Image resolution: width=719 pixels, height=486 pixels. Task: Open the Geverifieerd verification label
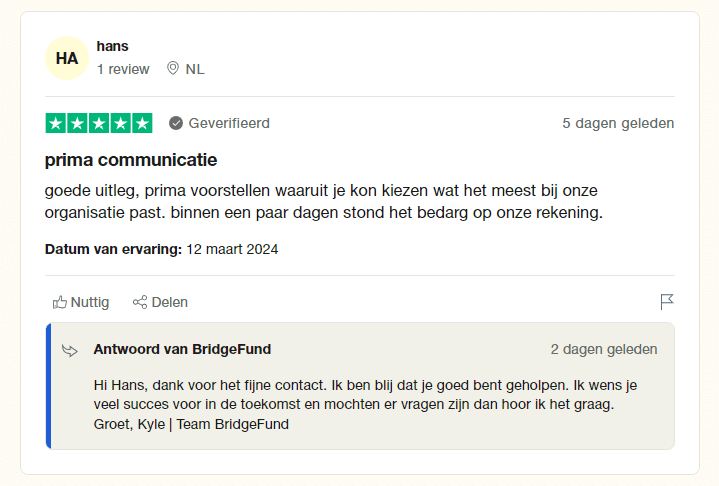tap(229, 123)
